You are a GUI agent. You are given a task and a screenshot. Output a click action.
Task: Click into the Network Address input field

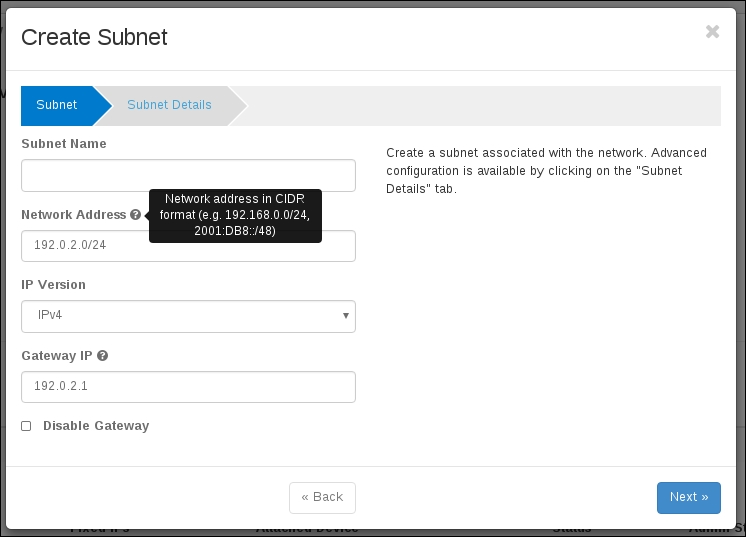click(x=188, y=247)
